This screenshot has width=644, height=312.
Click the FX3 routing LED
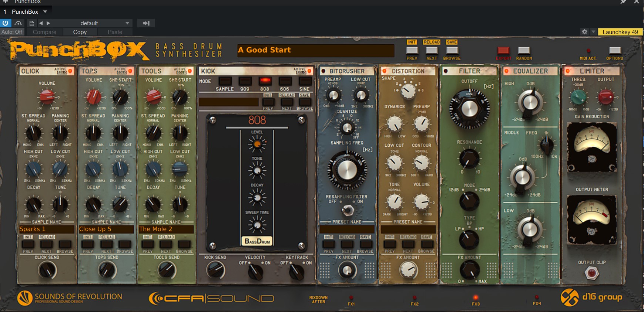click(476, 298)
